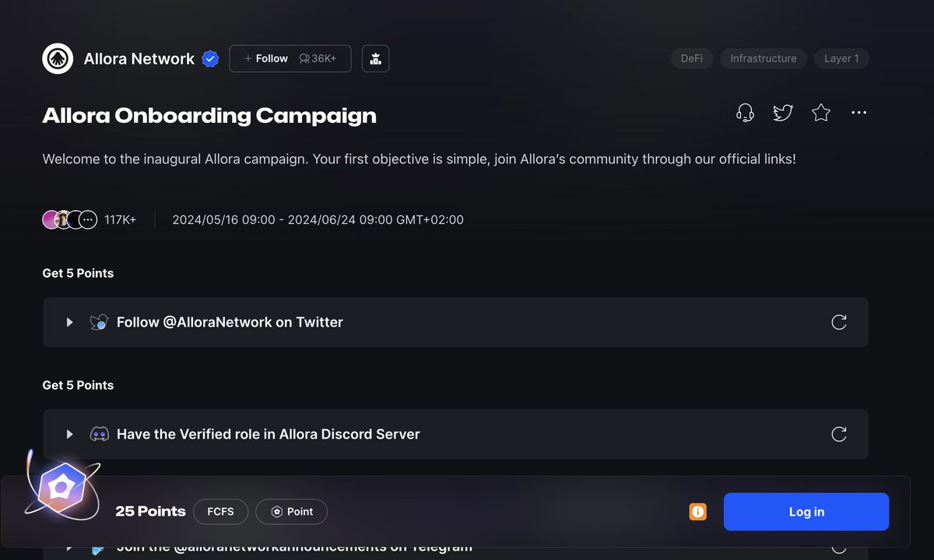Open the support headset icon
Viewport: 934px width, 560px height.
coord(745,113)
